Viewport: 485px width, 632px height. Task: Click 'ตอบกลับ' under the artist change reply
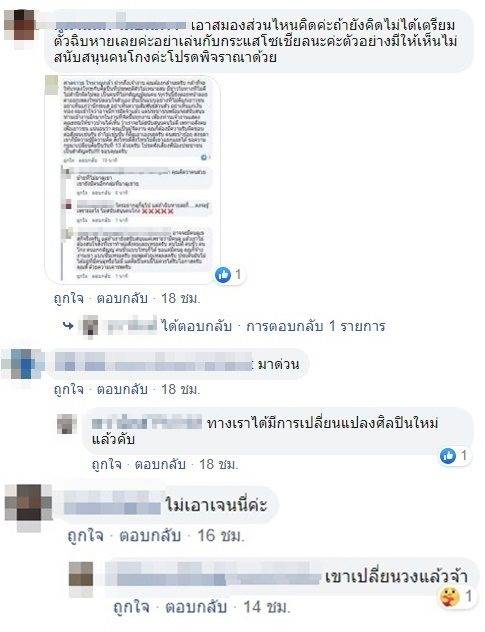[x=160, y=465]
